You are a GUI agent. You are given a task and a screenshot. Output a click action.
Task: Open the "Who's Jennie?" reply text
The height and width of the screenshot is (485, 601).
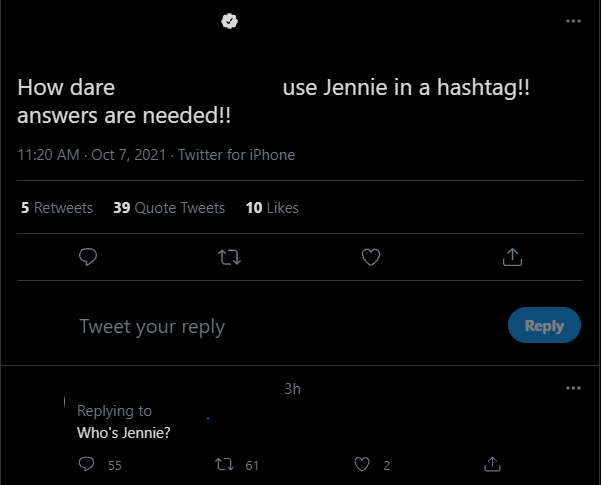(x=123, y=433)
